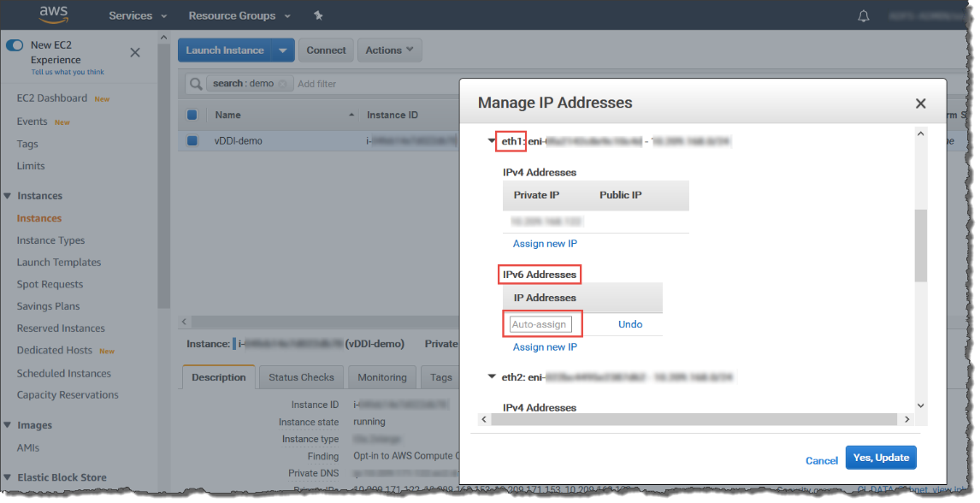
Task: Open the Services menu
Action: (x=138, y=15)
